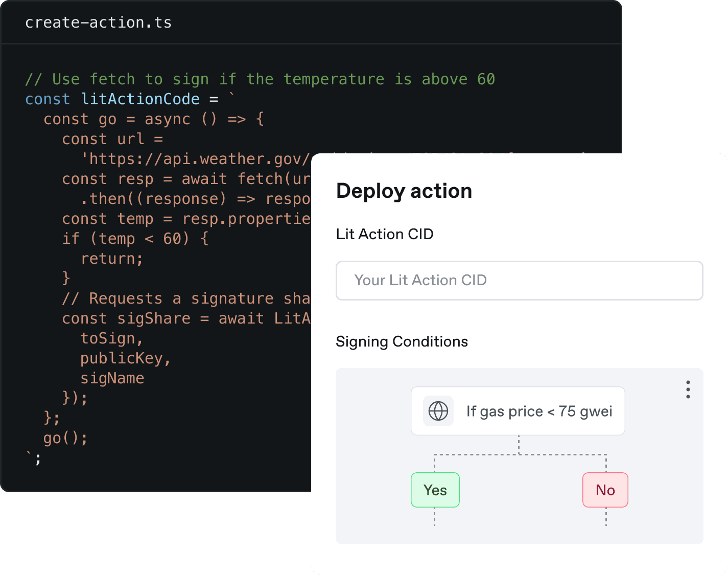The image size is (728, 575).
Task: Click the 'return;' statement
Action: click(112, 259)
